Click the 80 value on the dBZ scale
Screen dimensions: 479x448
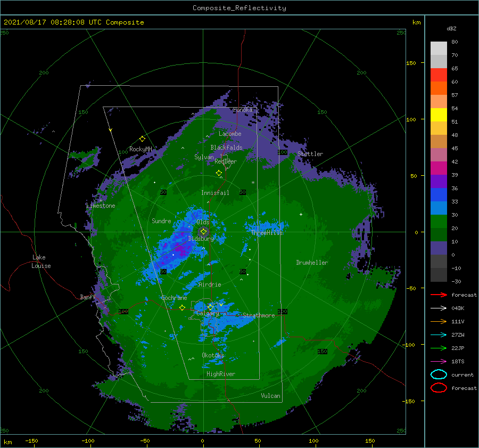click(455, 42)
